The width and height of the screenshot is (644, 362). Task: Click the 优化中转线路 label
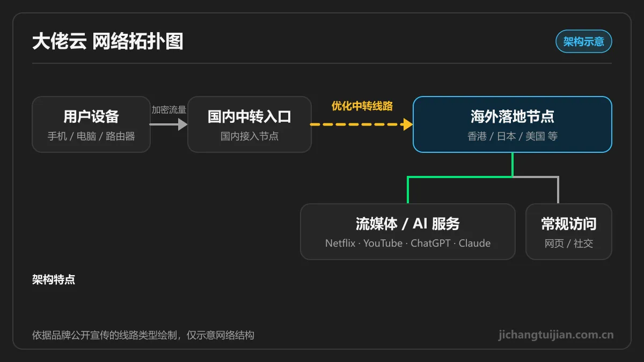362,106
